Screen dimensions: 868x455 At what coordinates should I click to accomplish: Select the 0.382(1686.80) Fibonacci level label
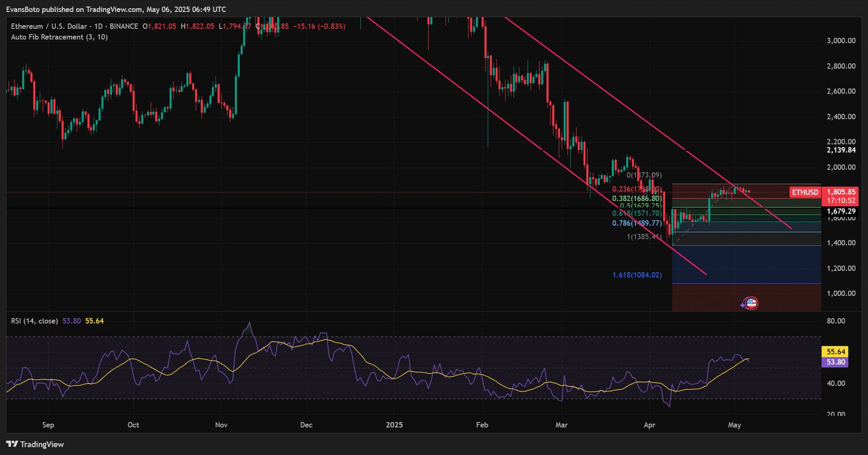637,199
